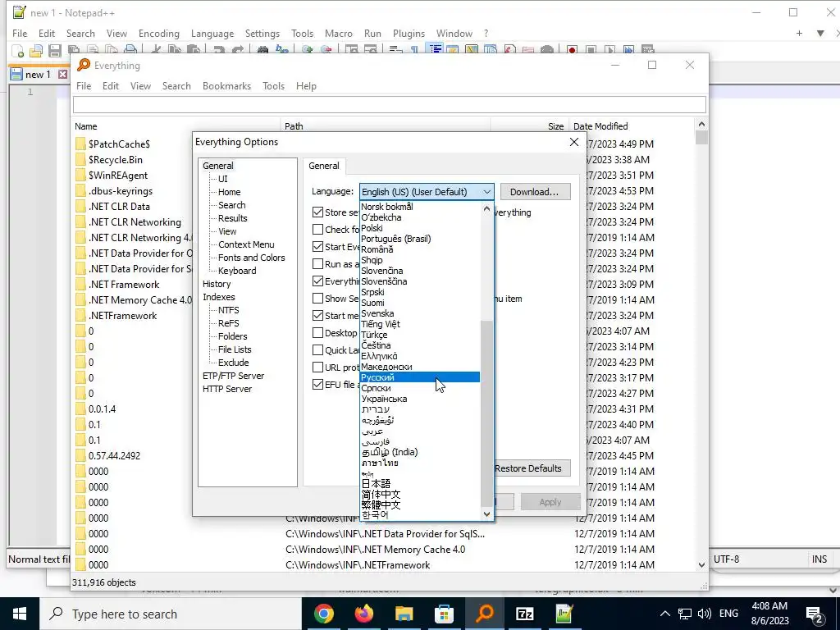
Task: Select the General tab in Everything Options
Action: 323,166
